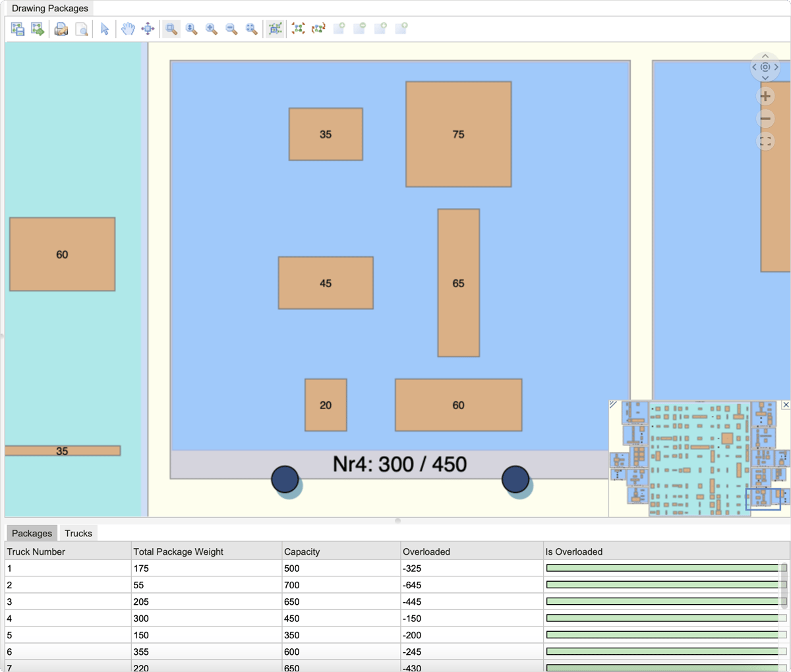The image size is (791, 672).
Task: Select the flat 35 package in cyan area
Action: (x=62, y=451)
